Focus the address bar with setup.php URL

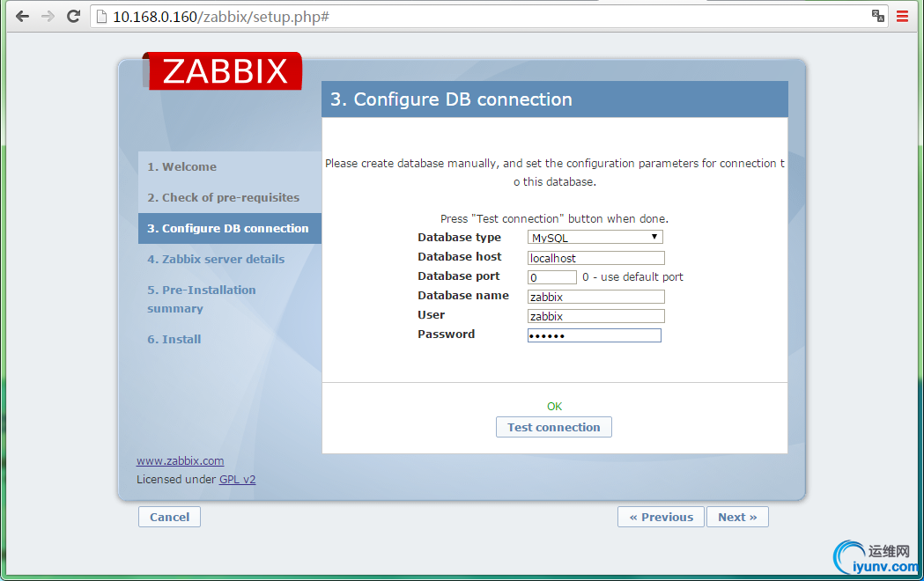(x=489, y=17)
